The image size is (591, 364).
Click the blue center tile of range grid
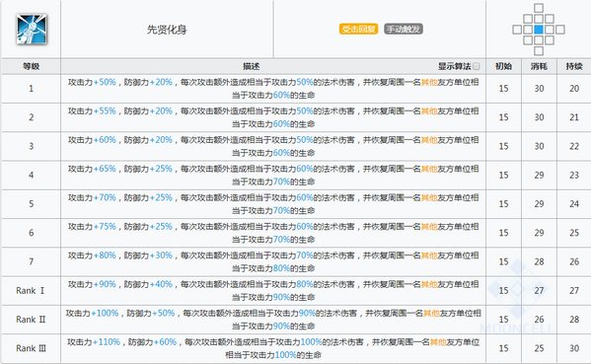coord(539,29)
